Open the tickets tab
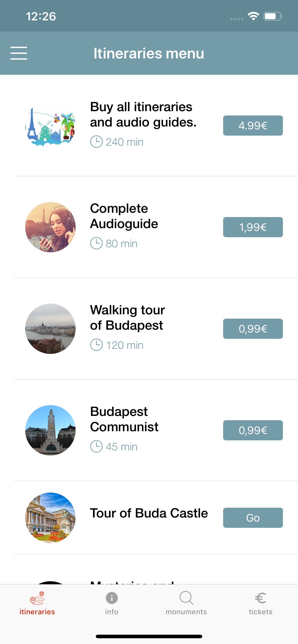Screen dimensions: 298x644 click(260, 603)
